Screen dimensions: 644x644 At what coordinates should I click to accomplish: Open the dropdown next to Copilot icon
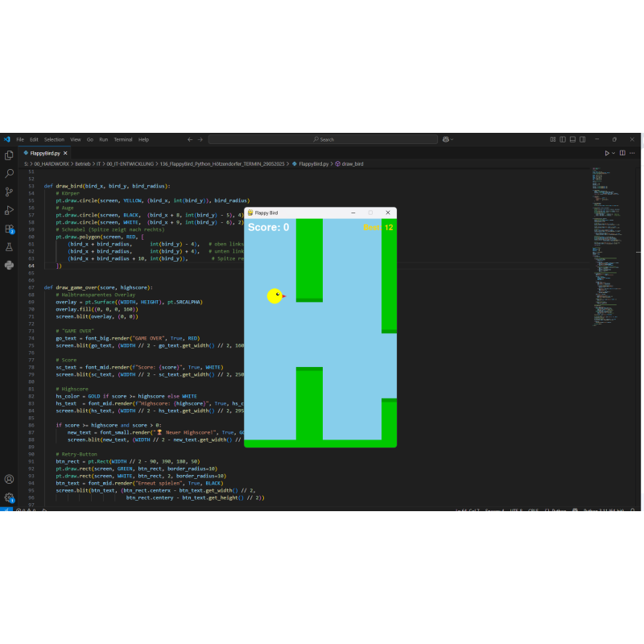click(x=452, y=139)
